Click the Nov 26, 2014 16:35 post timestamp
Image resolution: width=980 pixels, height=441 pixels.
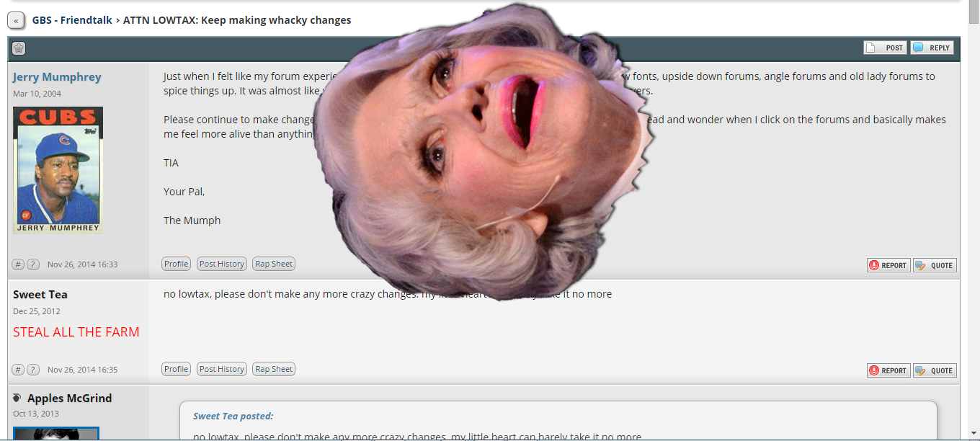(82, 370)
